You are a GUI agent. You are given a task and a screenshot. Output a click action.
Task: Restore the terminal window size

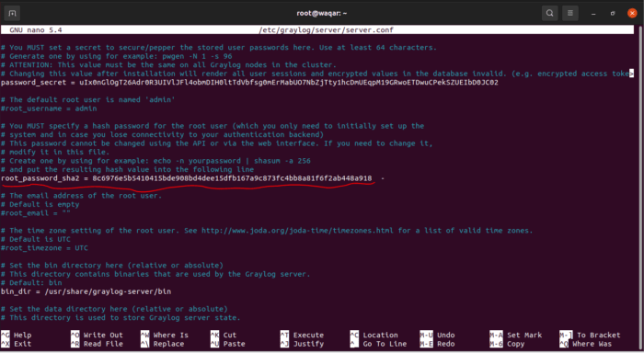(613, 14)
